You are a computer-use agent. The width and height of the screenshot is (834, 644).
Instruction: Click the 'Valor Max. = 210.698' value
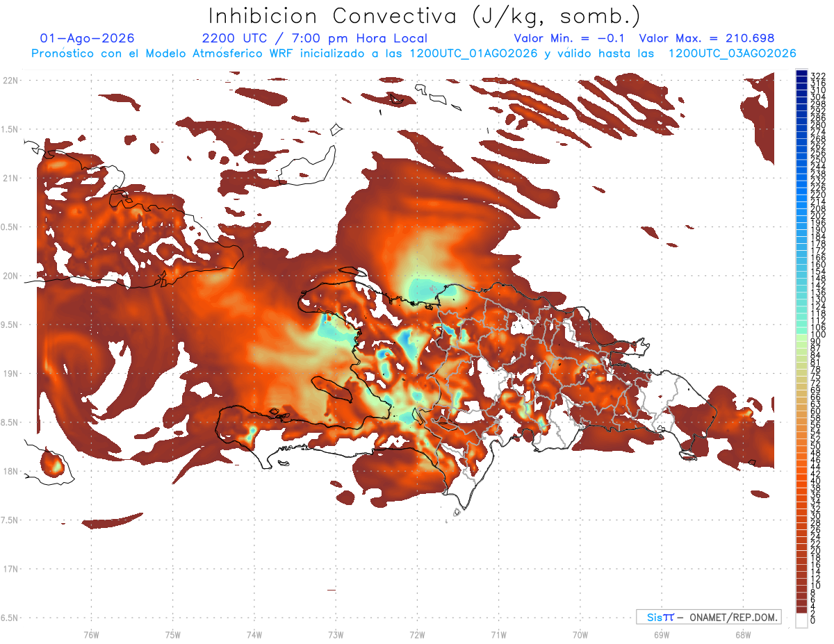[x=707, y=38]
